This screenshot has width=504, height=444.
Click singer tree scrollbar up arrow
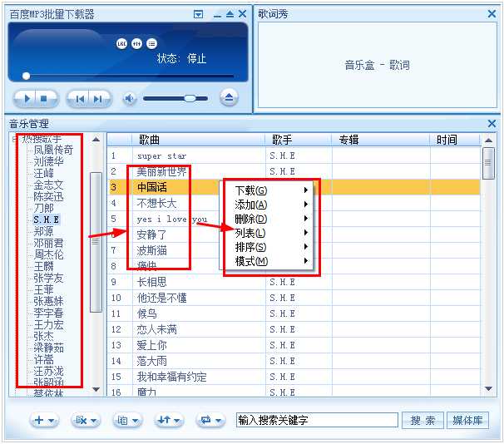96,140
